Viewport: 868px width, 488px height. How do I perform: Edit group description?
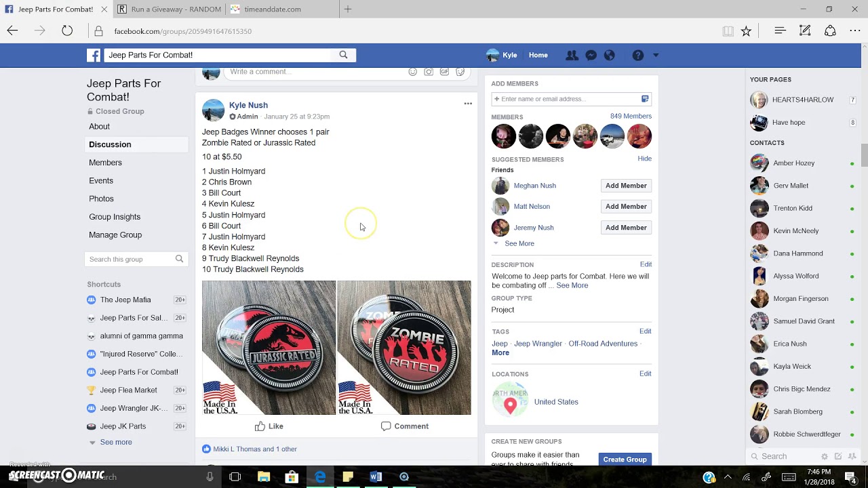(646, 264)
